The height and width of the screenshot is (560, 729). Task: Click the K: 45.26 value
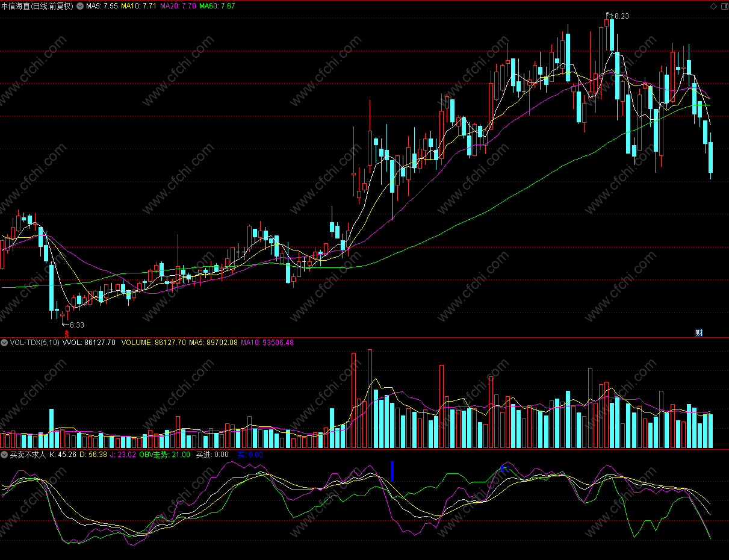point(63,455)
